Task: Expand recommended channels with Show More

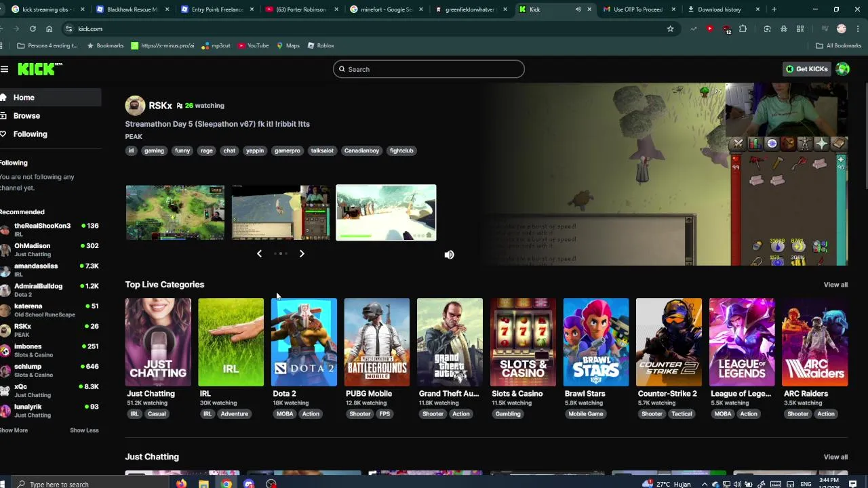Action: pos(14,430)
